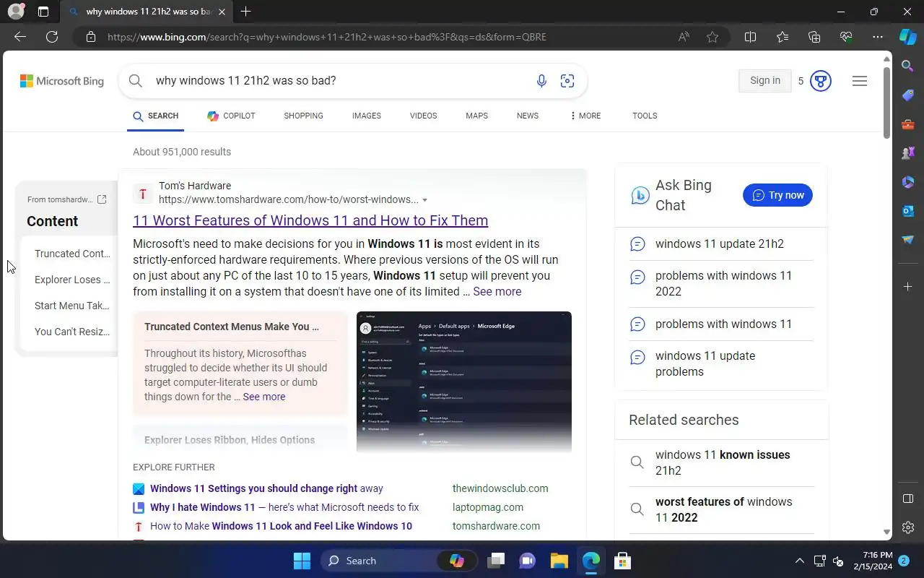This screenshot has width=924, height=578.
Task: Switch to the SHOPPING tab
Action: pos(303,116)
